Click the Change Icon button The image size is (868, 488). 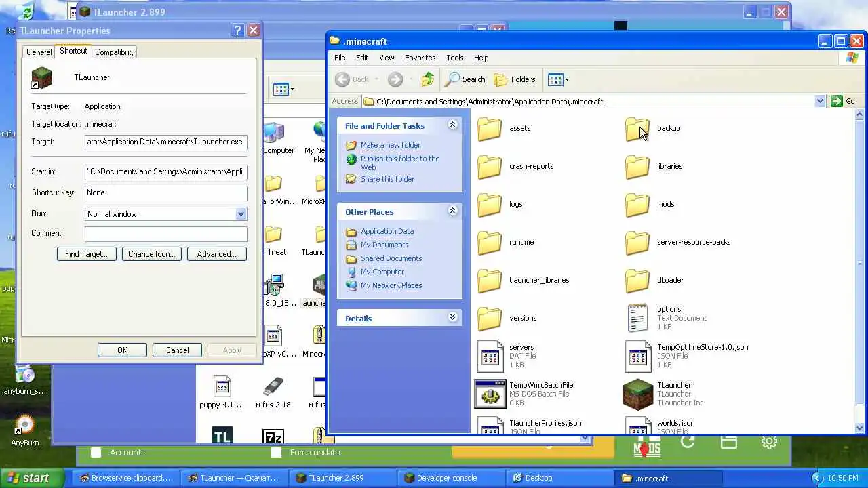pos(151,254)
